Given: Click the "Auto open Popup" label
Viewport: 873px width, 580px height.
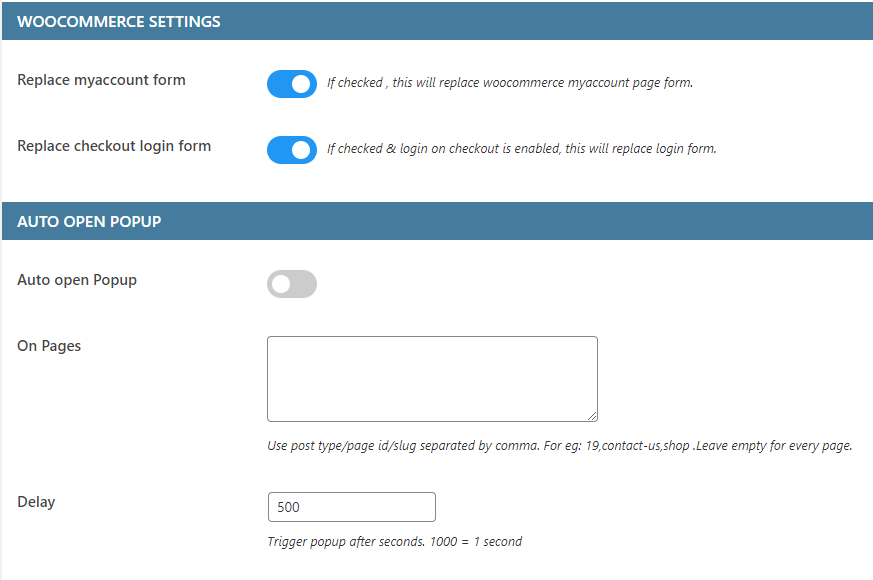Looking at the screenshot, I should point(77,280).
